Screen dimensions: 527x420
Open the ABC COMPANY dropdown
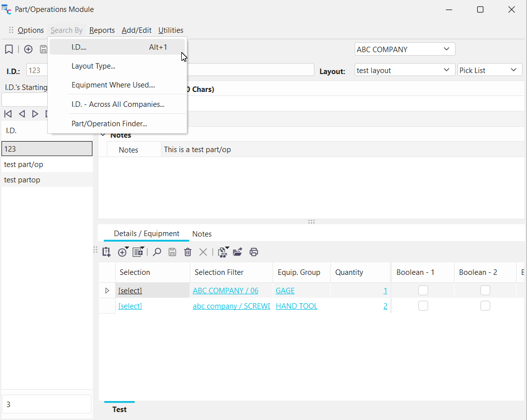click(446, 49)
